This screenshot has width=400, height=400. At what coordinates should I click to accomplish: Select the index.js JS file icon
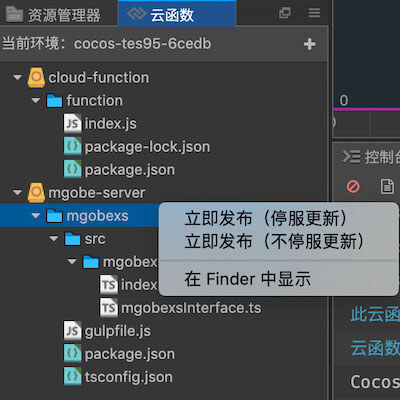click(x=72, y=124)
